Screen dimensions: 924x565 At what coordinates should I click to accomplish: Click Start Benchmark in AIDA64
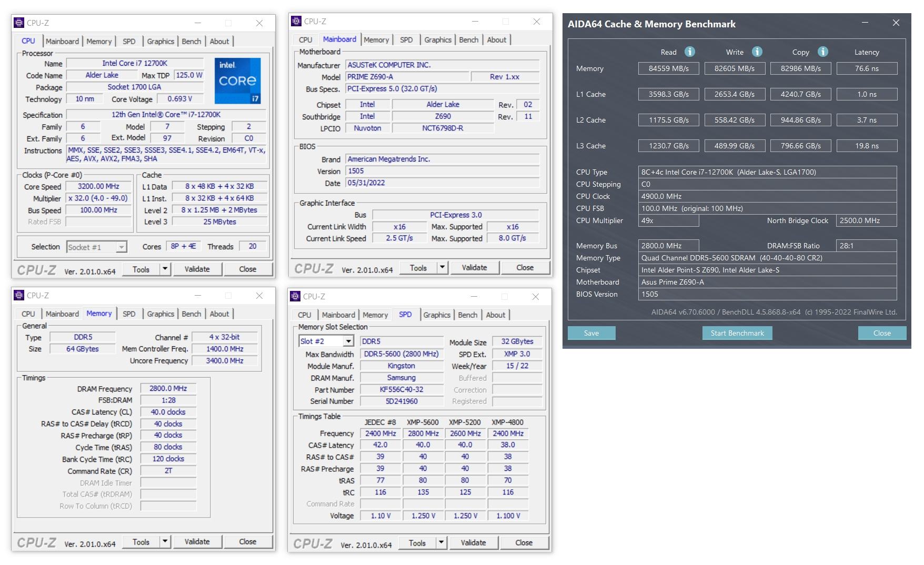737,333
